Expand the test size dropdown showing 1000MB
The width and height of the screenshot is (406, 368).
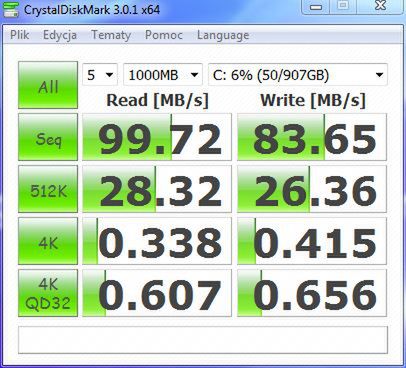[163, 75]
